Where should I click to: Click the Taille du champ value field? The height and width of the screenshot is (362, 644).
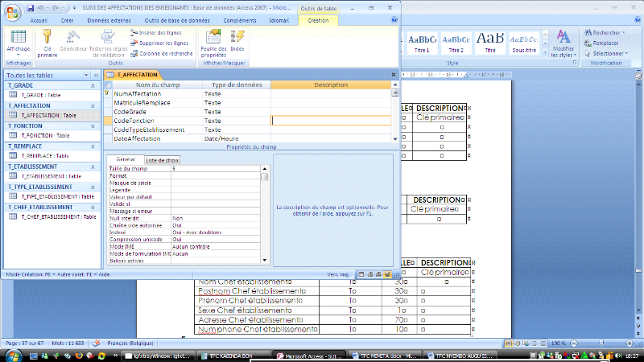click(x=215, y=169)
